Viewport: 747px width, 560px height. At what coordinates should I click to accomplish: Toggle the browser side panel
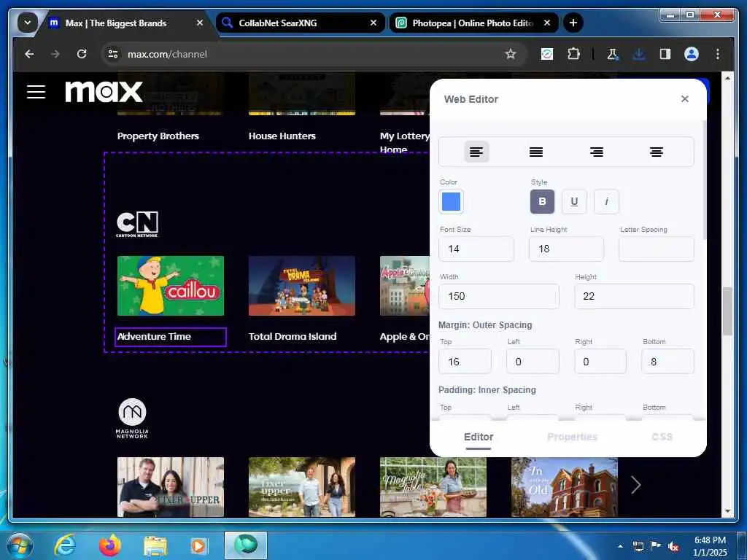click(665, 54)
